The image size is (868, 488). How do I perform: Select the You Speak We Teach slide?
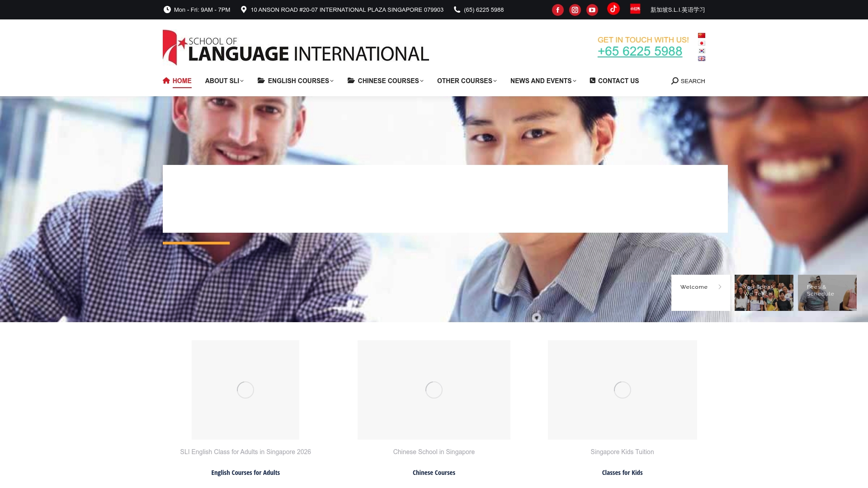point(764,293)
